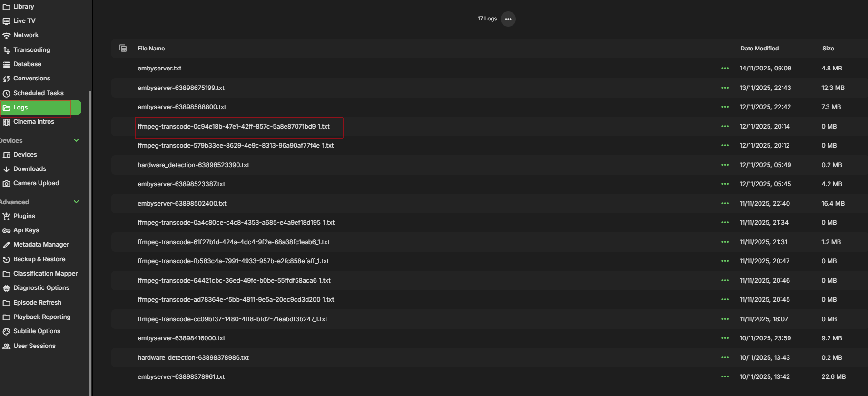Click the Scheduled Tasks clock icon

pos(6,93)
